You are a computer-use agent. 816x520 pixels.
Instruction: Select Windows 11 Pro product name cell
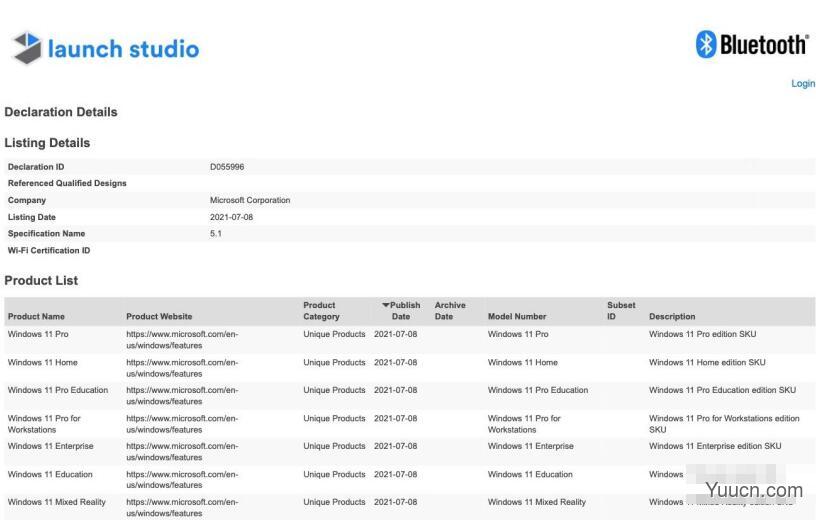pyautogui.click(x=38, y=334)
